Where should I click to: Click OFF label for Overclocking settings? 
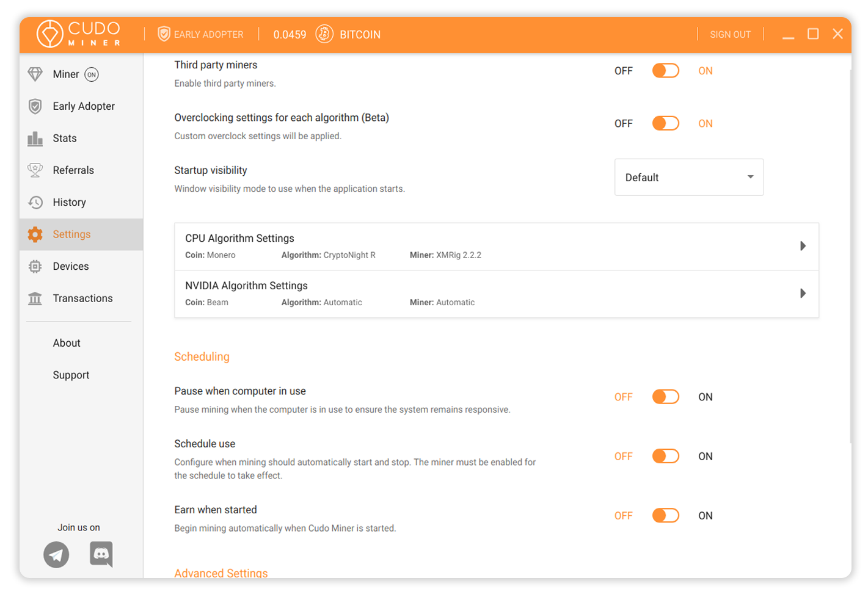pyautogui.click(x=623, y=123)
